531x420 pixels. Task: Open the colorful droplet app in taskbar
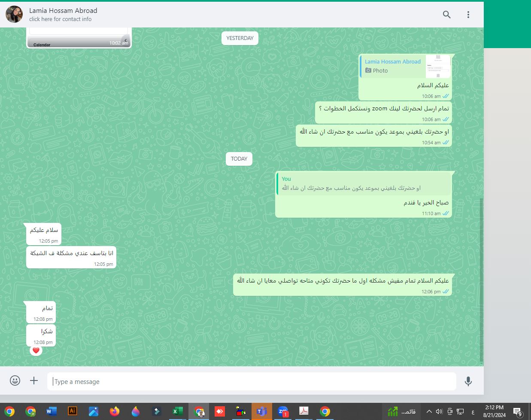[x=135, y=411]
